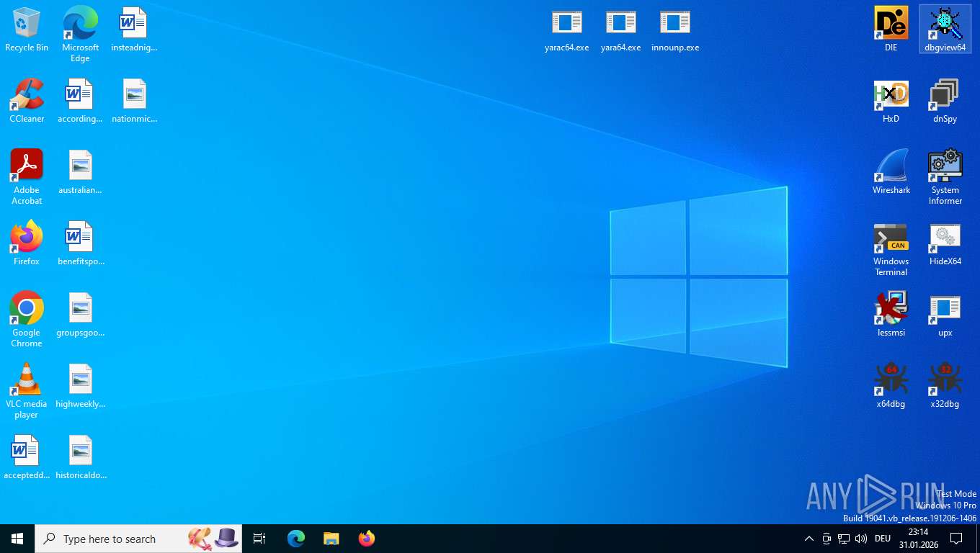The image size is (980, 553).
Task: Launch Firefox from desktop shortcut
Action: tap(27, 243)
